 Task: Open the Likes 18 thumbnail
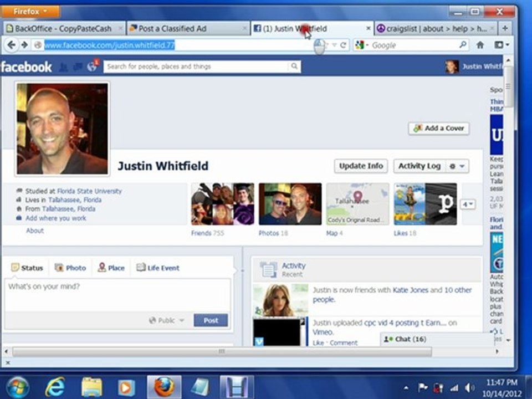click(425, 204)
